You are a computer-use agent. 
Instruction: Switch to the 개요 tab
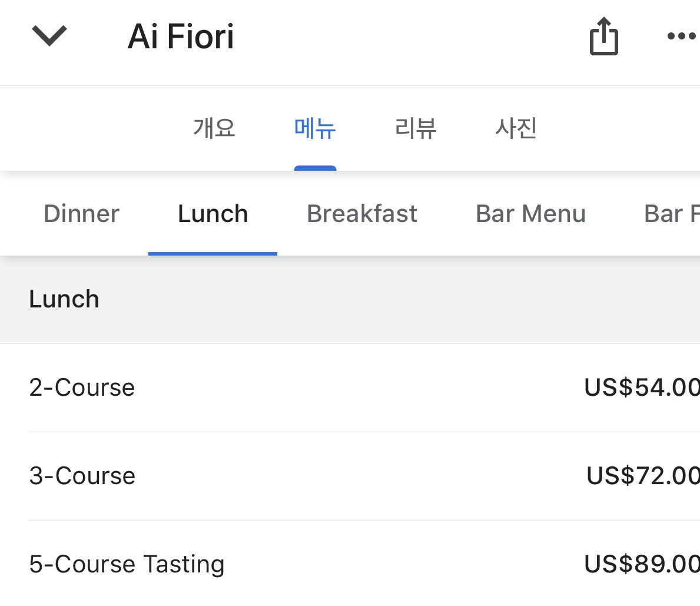tap(214, 128)
